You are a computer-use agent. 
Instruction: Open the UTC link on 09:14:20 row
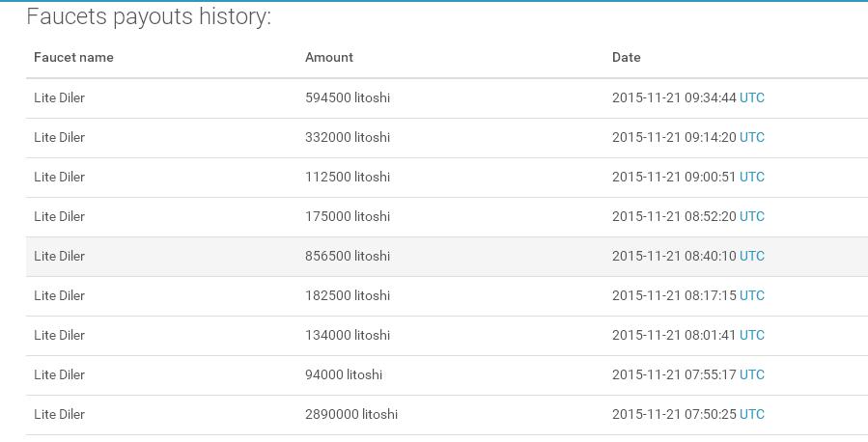[752, 137]
